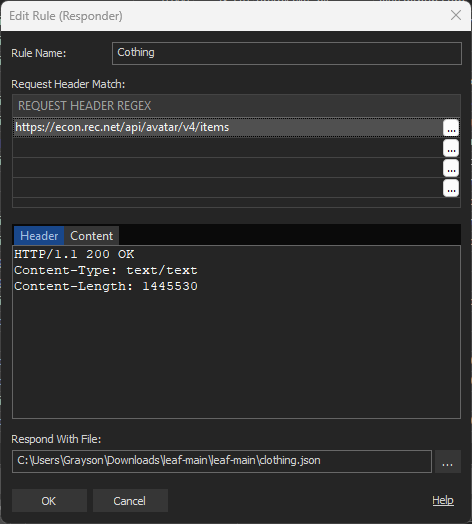472x524 pixels.
Task: Focus the Rule Name field containing Cothing
Action: tap(287, 53)
